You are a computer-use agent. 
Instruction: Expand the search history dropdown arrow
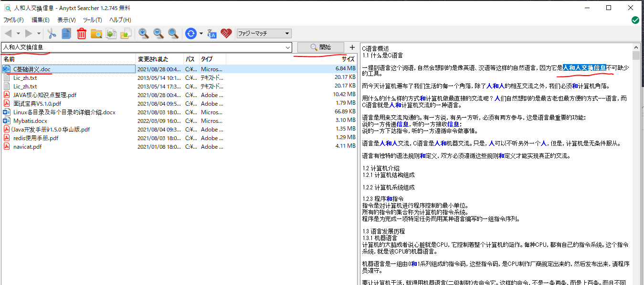click(287, 47)
